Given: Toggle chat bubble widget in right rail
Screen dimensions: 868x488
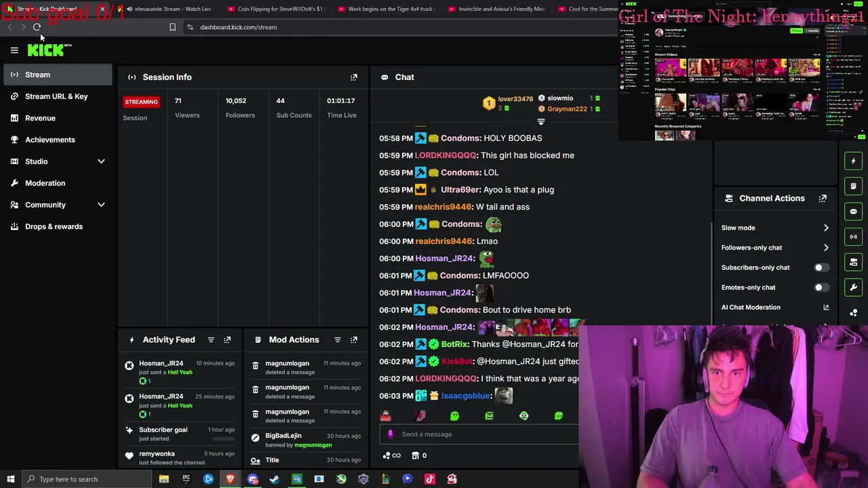Looking at the screenshot, I should [854, 211].
